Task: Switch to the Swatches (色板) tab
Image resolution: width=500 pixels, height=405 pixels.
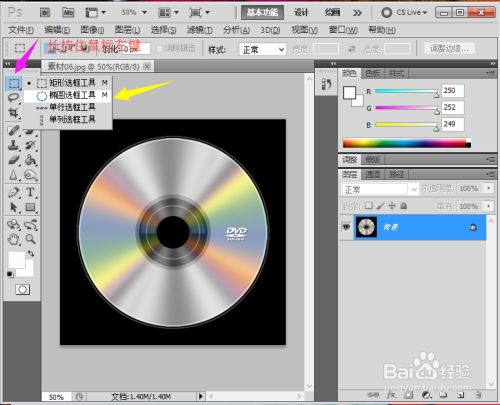Action: pos(373,73)
